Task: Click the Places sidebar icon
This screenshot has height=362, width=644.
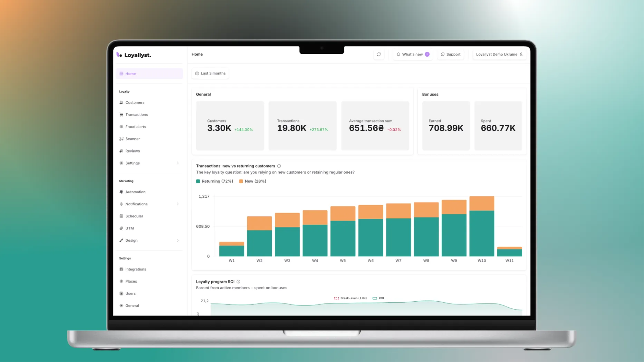Action: [x=121, y=281]
